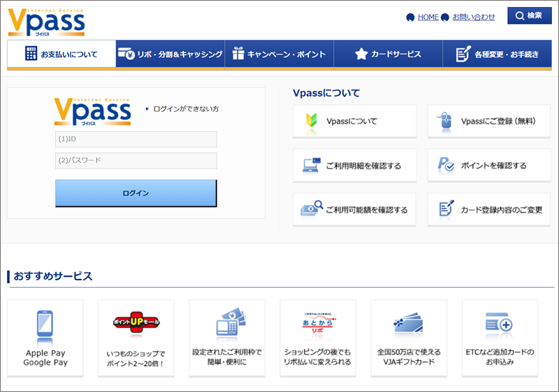Image resolution: width=559 pixels, height=392 pixels.
Task: Click into the (2)パスワード password field
Action: (x=136, y=161)
